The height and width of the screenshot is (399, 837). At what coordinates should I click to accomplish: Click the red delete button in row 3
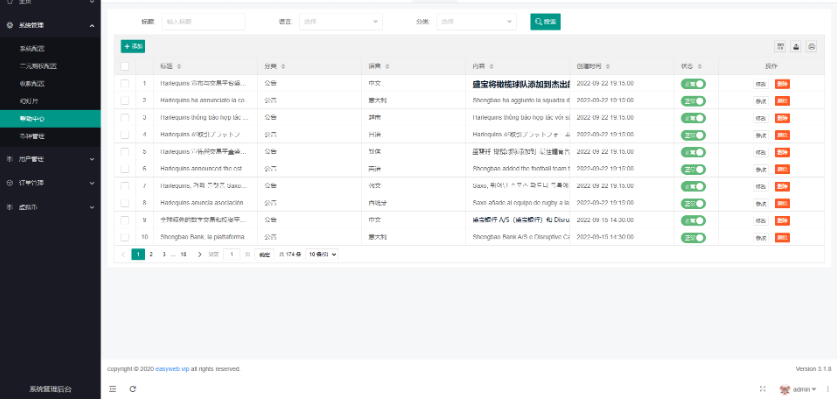(782, 118)
